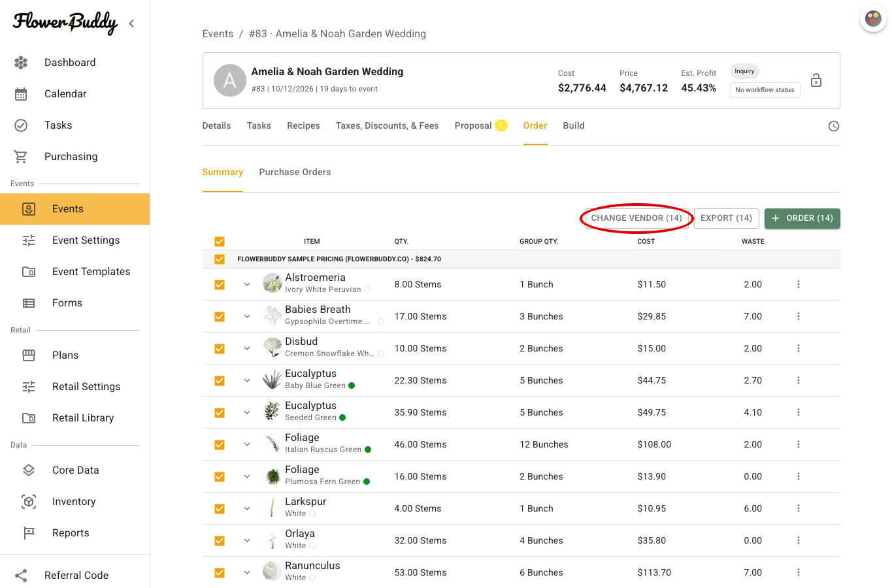Click the Plans storefront icon
Image resolution: width=892 pixels, height=588 pixels.
(x=29, y=355)
